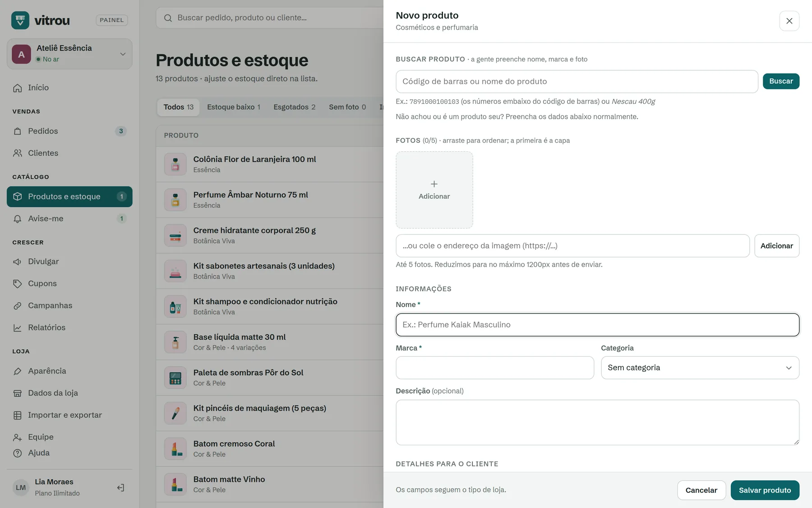Click Salvar produto button

pyautogui.click(x=765, y=490)
